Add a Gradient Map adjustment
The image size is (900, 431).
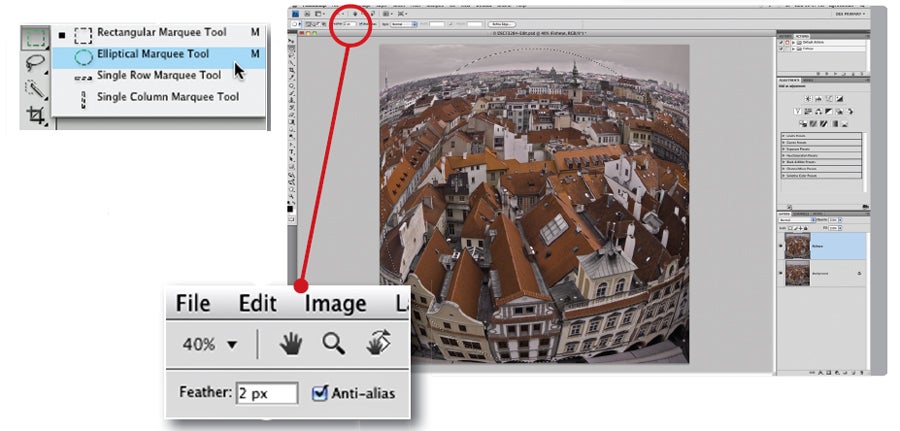(x=835, y=123)
